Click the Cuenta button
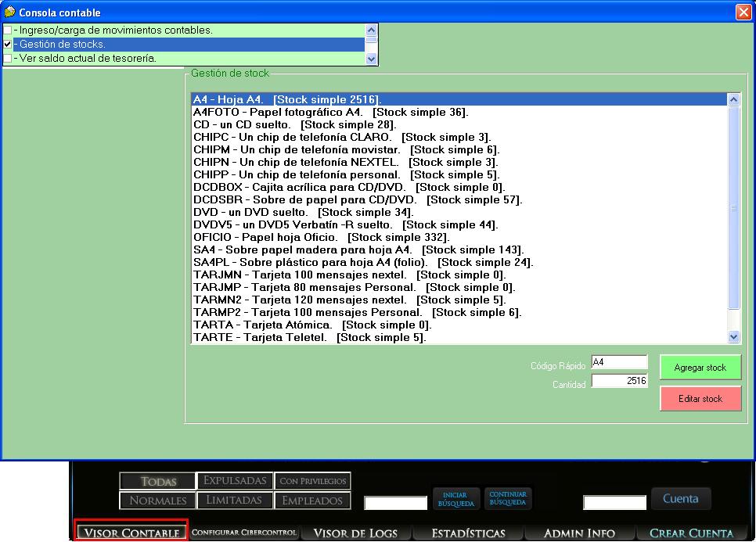This screenshot has width=756, height=542. (681, 498)
